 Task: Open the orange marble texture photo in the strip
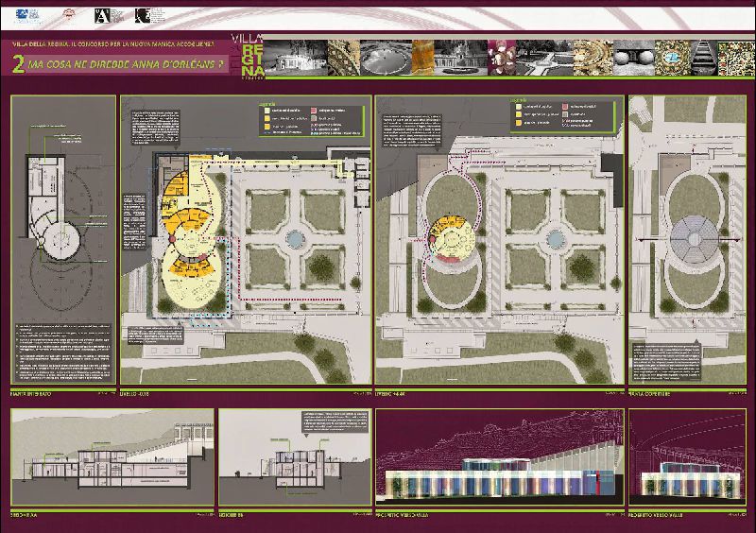click(x=422, y=58)
